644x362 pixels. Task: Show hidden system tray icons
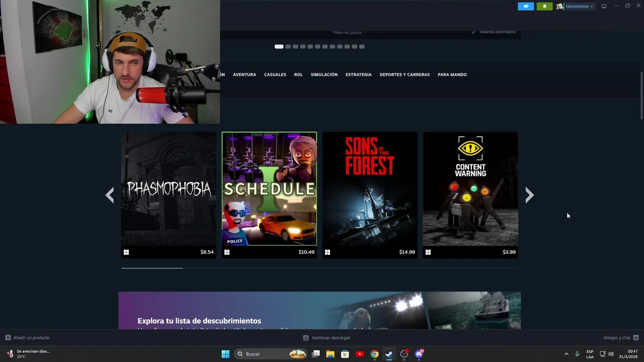point(566,354)
